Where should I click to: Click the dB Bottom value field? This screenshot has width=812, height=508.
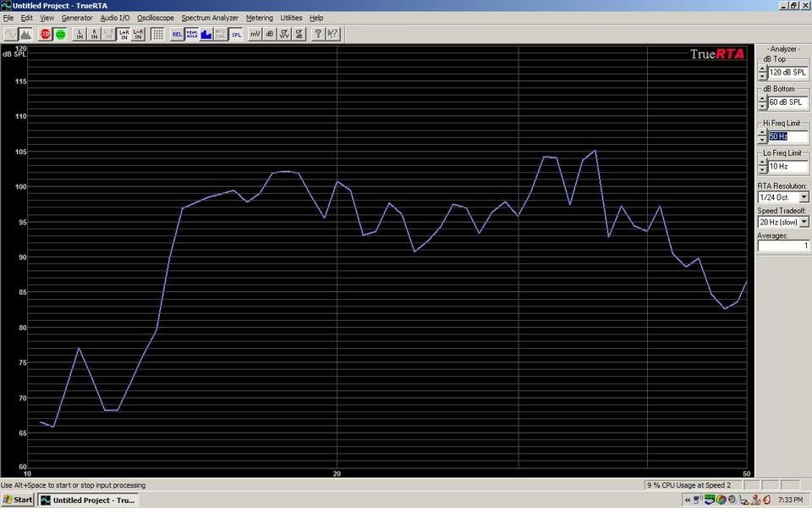(787, 102)
